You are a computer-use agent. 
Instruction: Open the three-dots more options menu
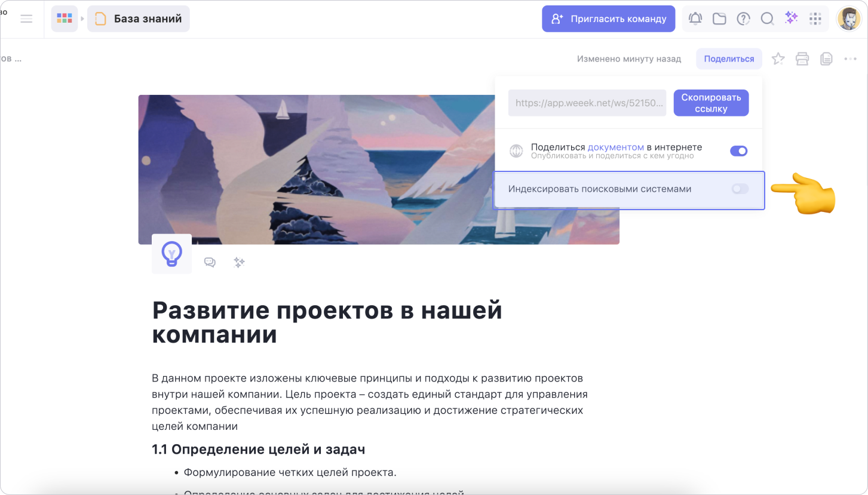(851, 59)
